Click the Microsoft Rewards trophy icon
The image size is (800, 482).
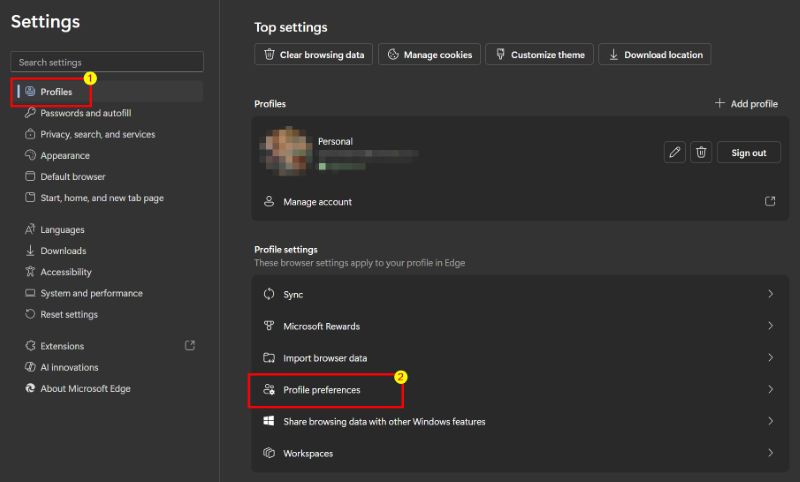pyautogui.click(x=268, y=326)
